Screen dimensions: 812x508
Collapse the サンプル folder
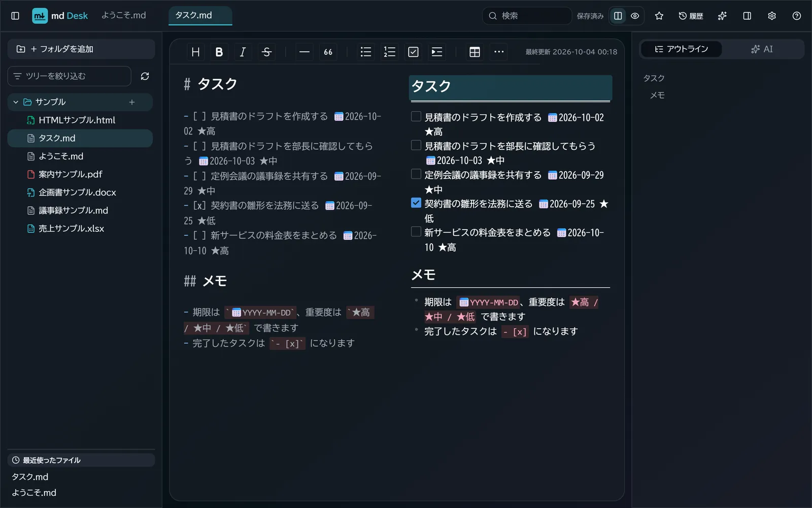tap(16, 102)
